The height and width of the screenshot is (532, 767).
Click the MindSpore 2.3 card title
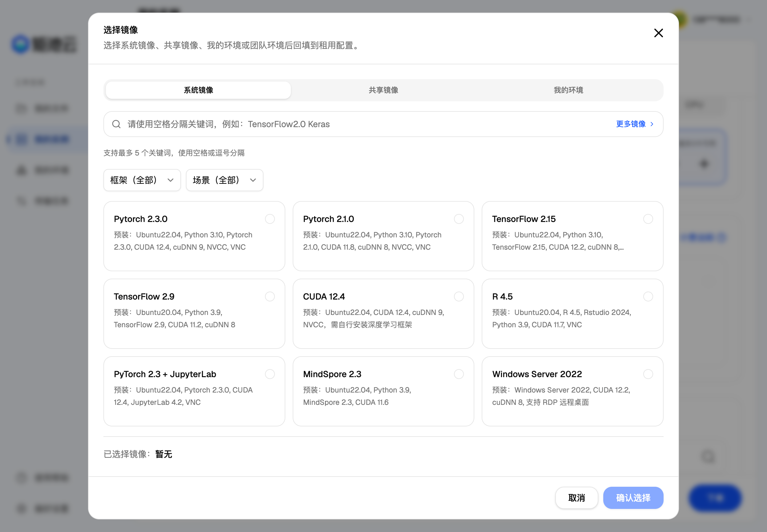(332, 374)
